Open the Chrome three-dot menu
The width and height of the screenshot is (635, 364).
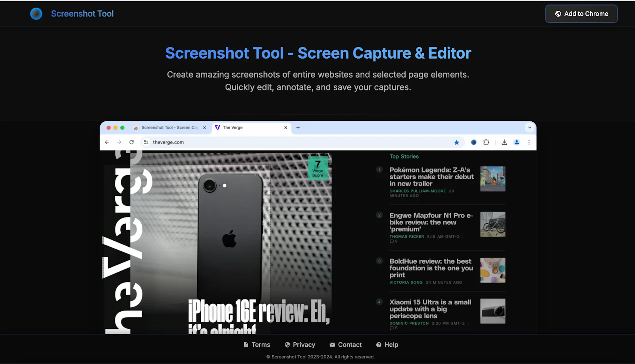pyautogui.click(x=529, y=142)
